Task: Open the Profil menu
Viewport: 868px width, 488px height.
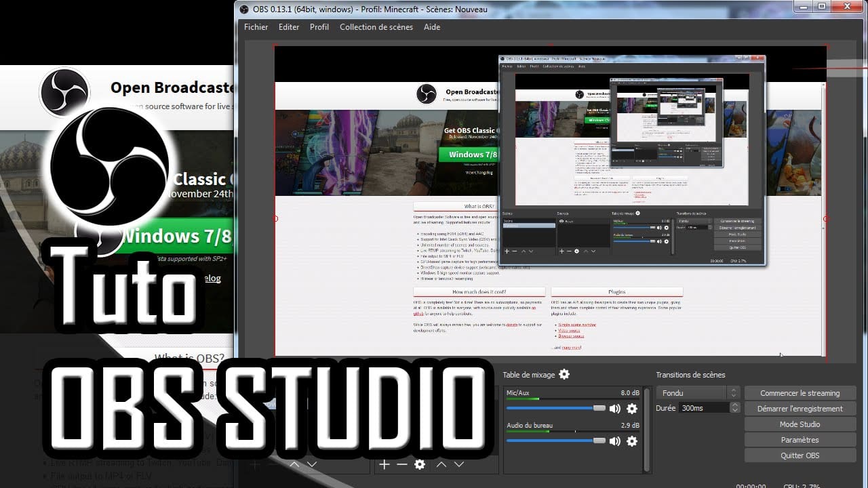Action: point(319,27)
